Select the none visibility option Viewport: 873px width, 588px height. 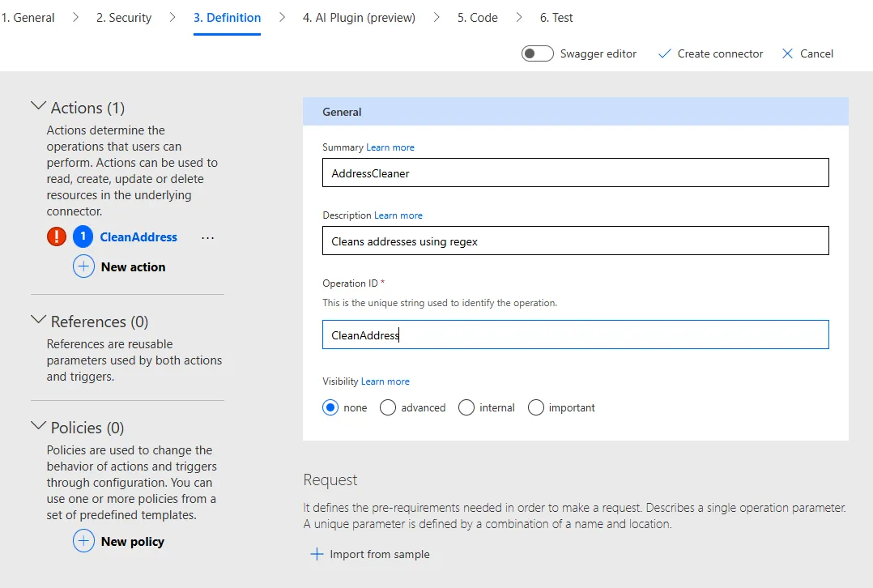point(330,407)
